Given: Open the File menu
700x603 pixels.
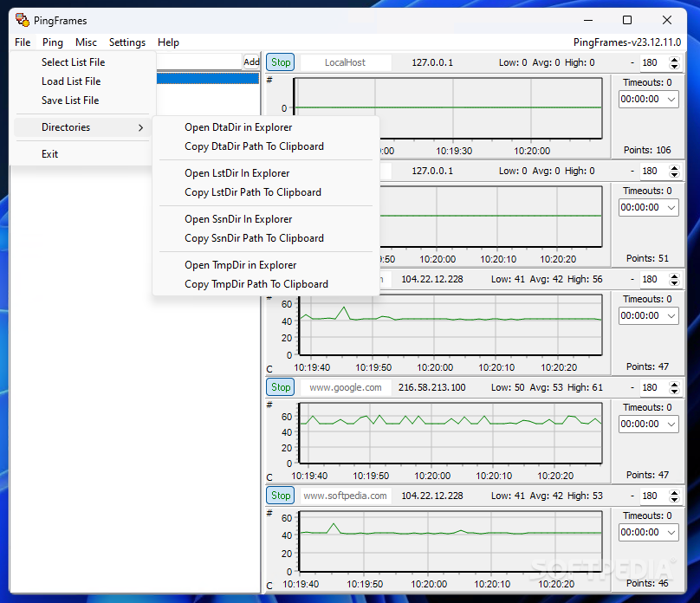Looking at the screenshot, I should pos(23,42).
